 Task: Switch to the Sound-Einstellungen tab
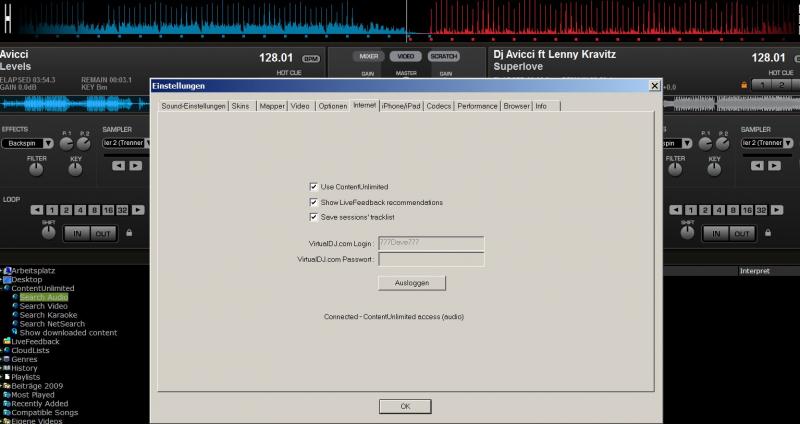coord(193,106)
